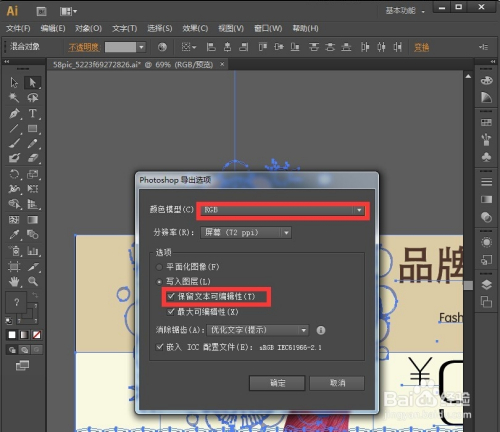500x432 pixels.
Task: Select the Pen tool
Action: (14, 114)
